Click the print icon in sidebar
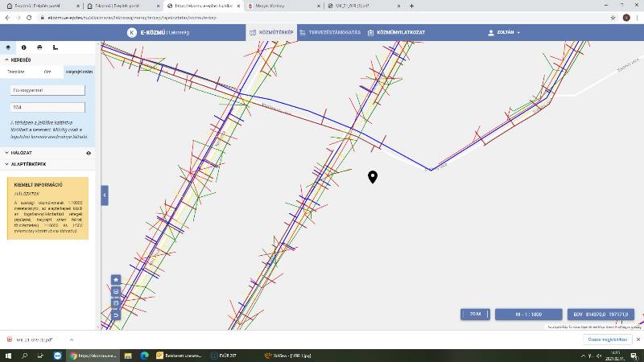This screenshot has height=362, width=644. click(39, 47)
